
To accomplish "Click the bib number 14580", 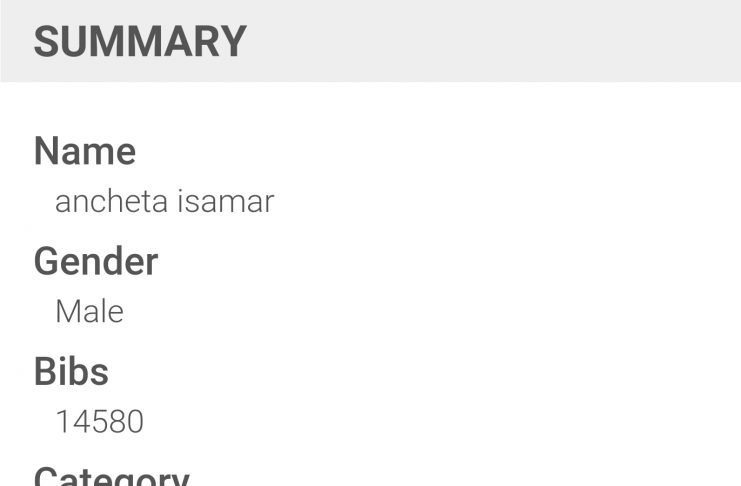I will click(x=99, y=421).
